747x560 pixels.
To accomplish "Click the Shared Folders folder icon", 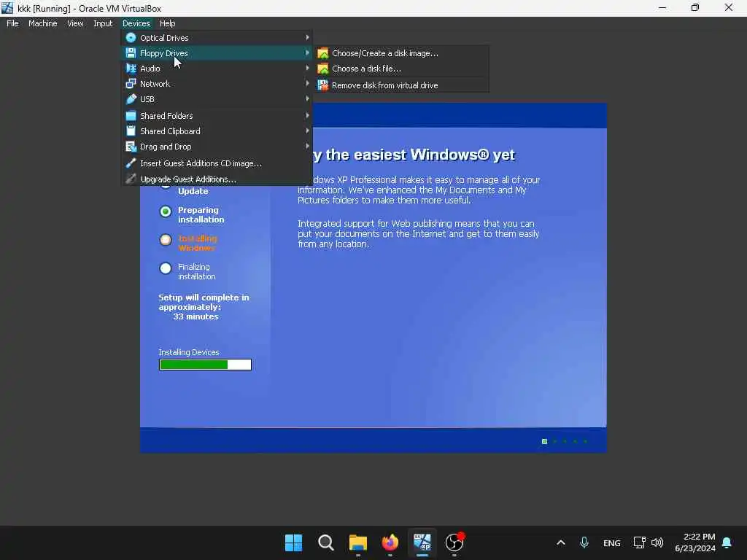I will point(131,116).
